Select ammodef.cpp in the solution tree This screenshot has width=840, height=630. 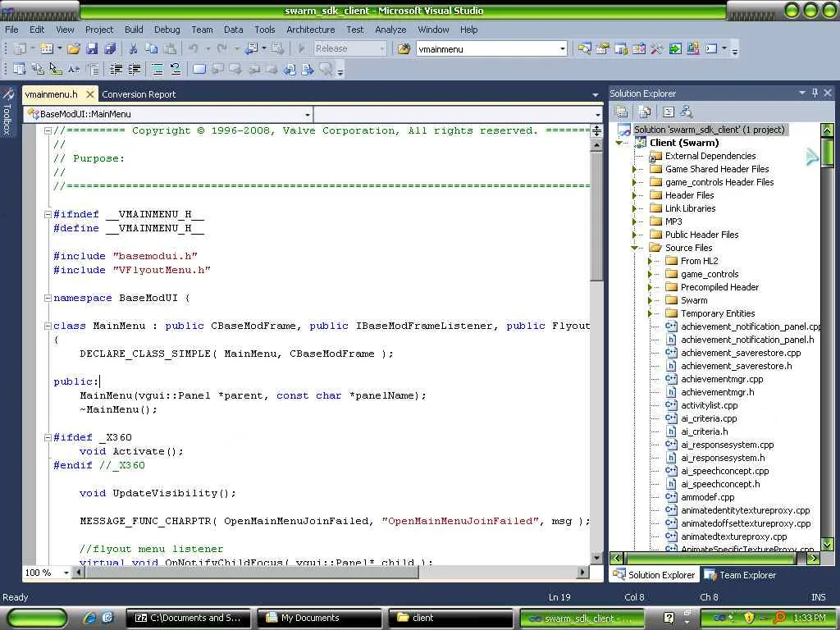pyautogui.click(x=708, y=497)
